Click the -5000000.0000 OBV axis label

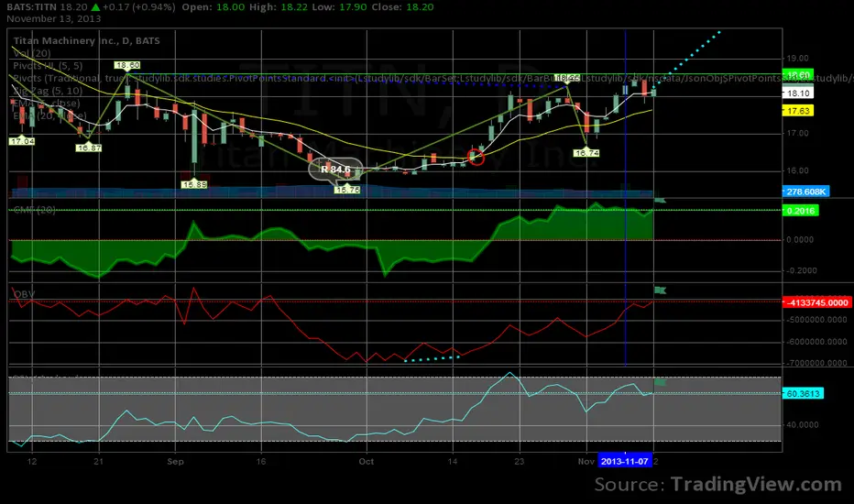pyautogui.click(x=816, y=320)
